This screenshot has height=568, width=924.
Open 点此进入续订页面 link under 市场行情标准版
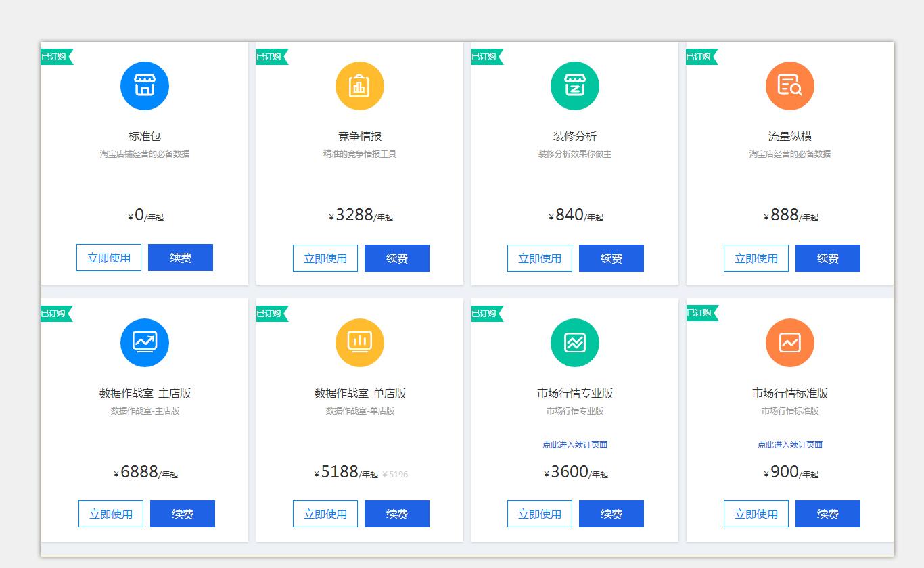(x=790, y=444)
